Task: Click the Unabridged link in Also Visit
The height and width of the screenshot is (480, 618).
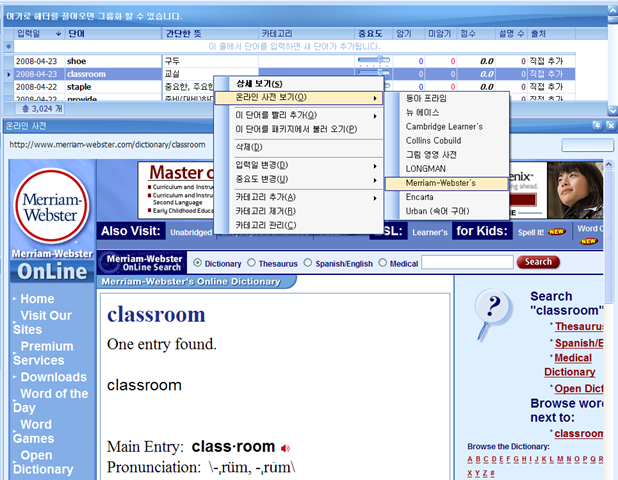Action: click(x=191, y=233)
